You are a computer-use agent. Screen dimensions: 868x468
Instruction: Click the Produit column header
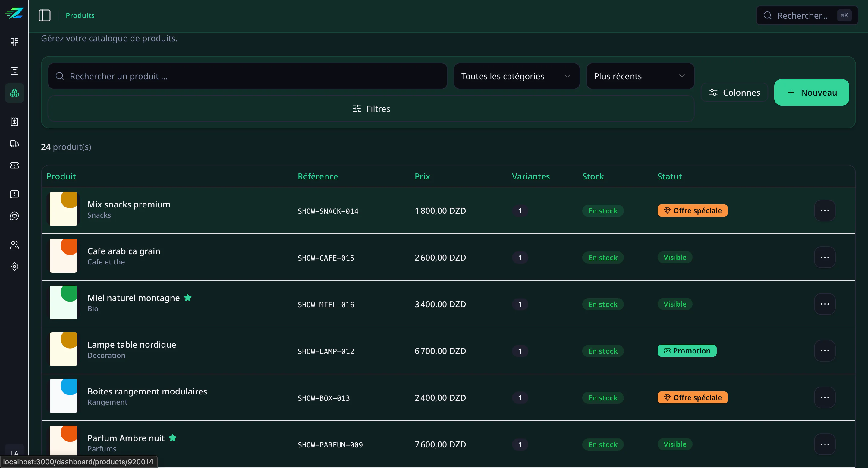pyautogui.click(x=61, y=176)
